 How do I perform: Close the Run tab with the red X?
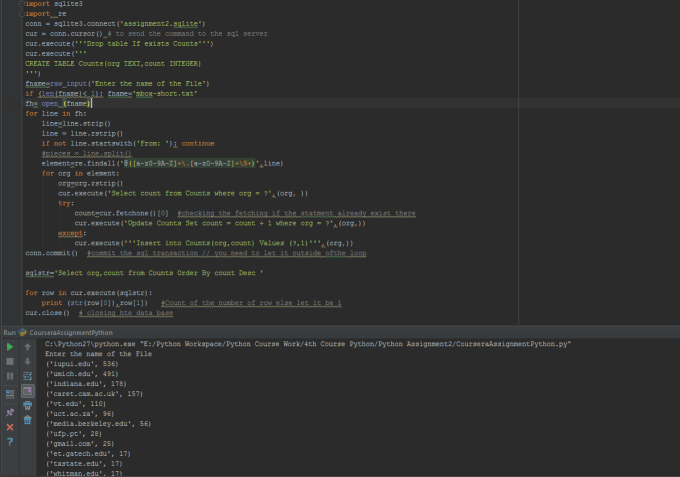[10, 427]
